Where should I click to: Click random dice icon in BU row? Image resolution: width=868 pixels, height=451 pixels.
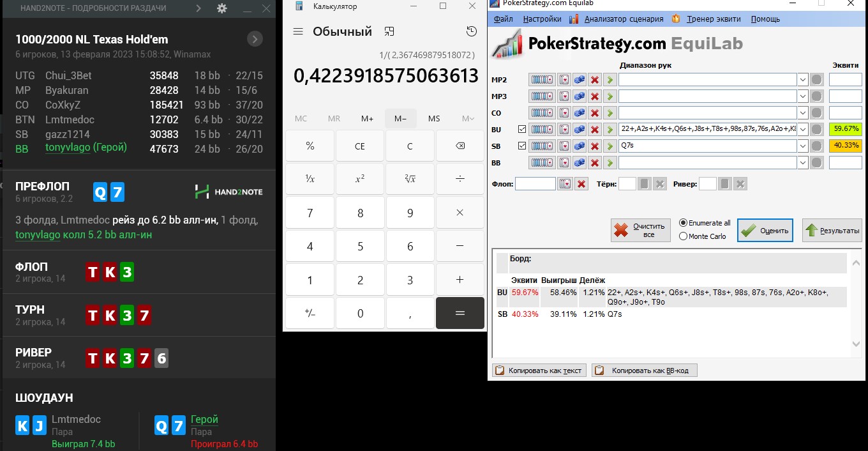tap(579, 130)
